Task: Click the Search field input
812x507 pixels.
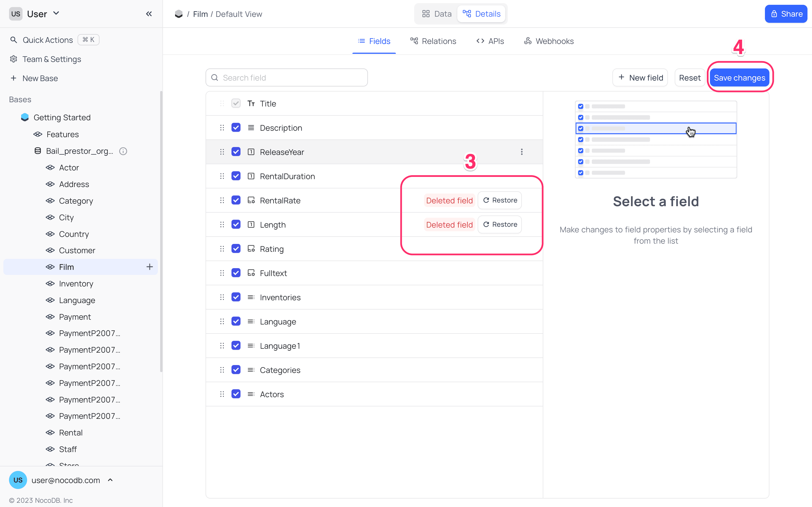Action: click(x=287, y=78)
